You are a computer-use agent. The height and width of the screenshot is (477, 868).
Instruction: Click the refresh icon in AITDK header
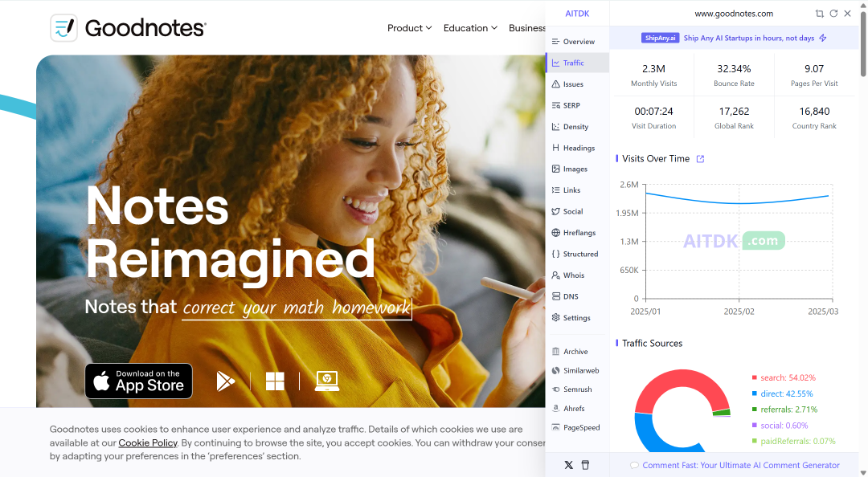click(x=833, y=14)
